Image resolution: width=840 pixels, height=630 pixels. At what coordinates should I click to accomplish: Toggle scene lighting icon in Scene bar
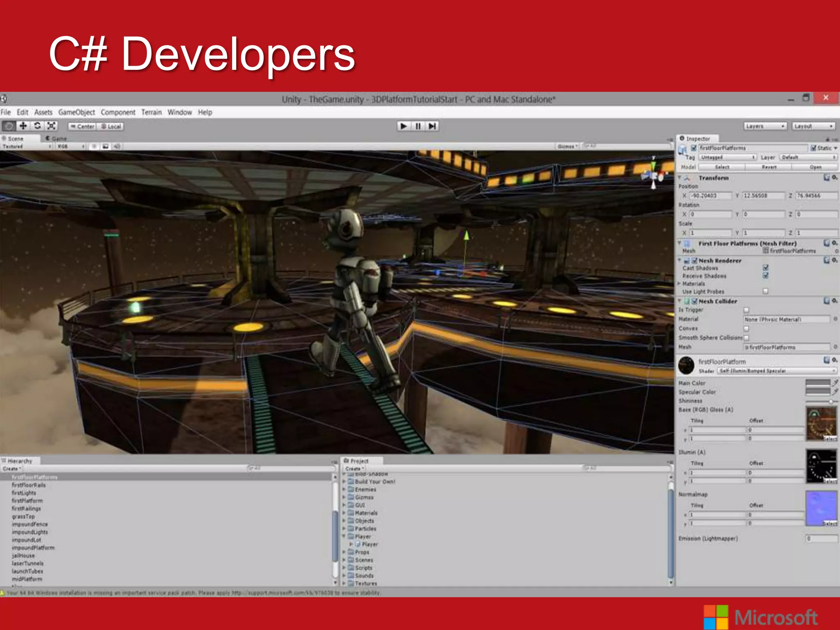(94, 146)
